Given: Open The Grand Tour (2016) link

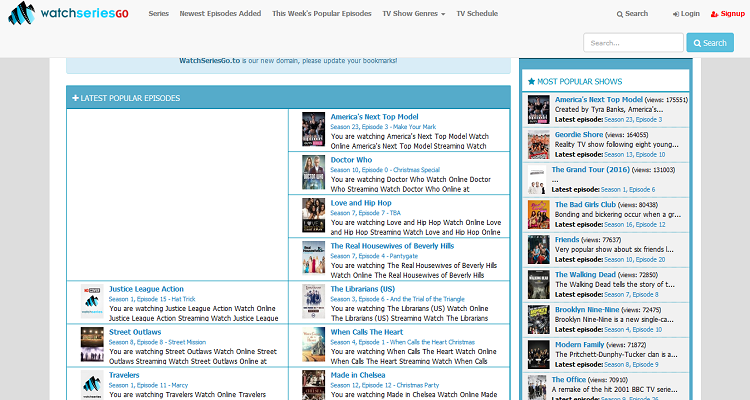Looking at the screenshot, I should (590, 169).
